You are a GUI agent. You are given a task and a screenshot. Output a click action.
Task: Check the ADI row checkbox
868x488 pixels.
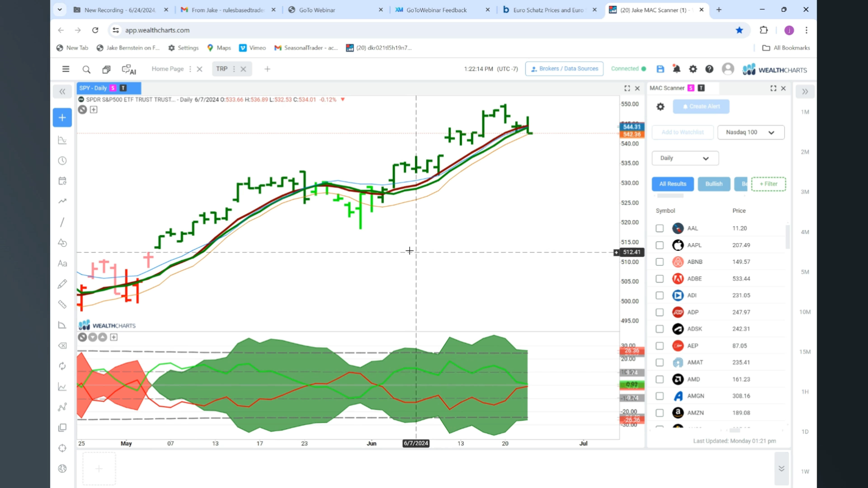pos(660,296)
